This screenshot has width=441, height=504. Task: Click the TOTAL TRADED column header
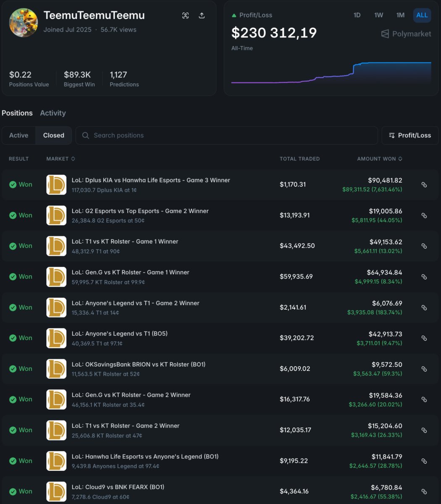pos(300,159)
